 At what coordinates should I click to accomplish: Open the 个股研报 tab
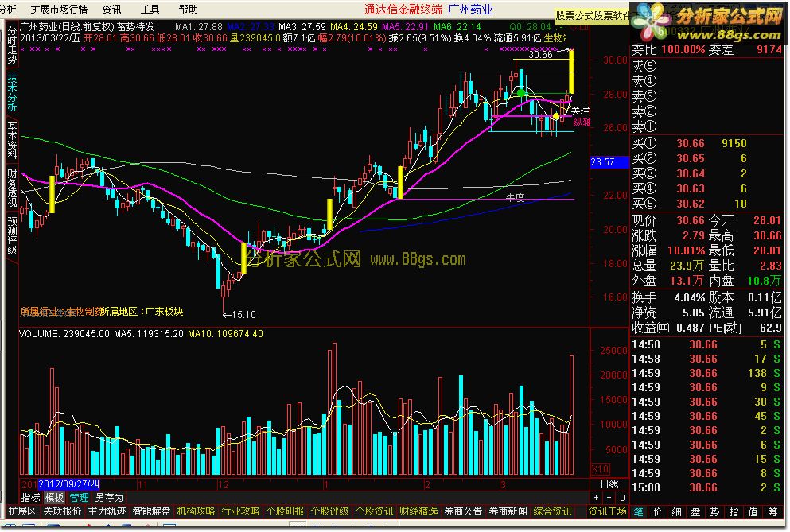(285, 511)
